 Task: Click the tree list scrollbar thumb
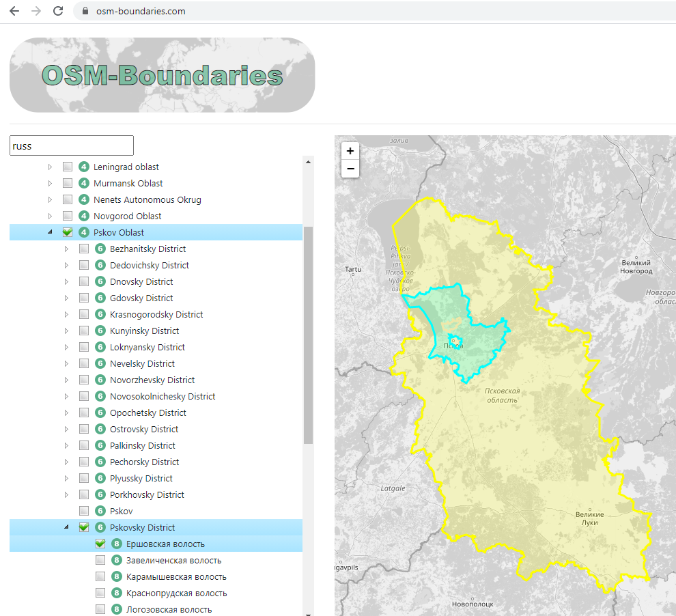pos(308,335)
